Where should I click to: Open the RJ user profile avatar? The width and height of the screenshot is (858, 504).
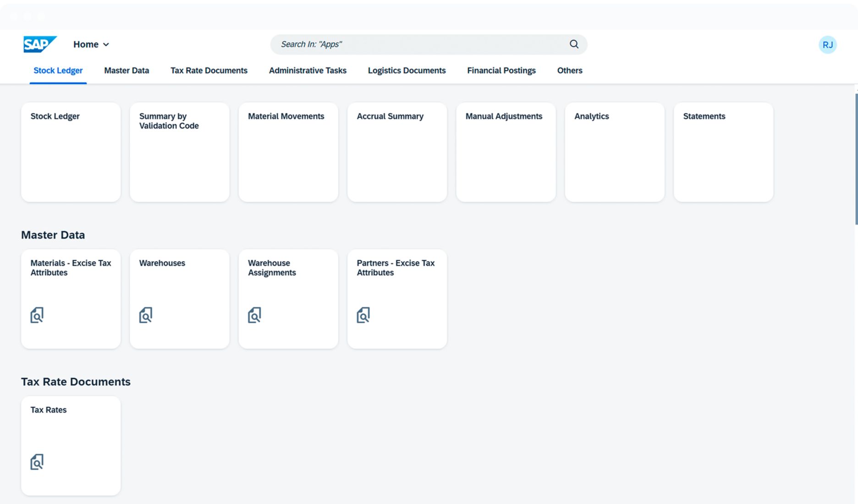coord(827,45)
